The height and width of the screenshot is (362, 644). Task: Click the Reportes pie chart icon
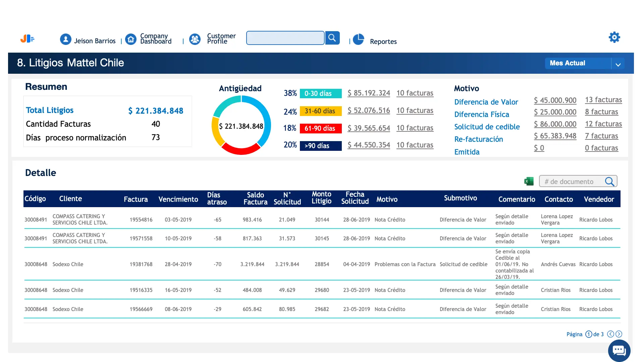point(358,39)
